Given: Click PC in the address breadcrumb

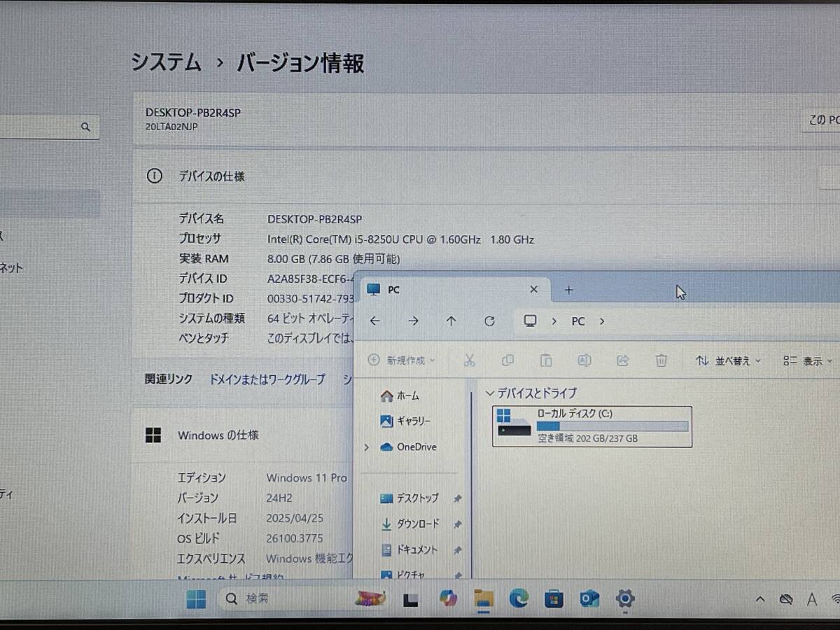Looking at the screenshot, I should pos(578,321).
